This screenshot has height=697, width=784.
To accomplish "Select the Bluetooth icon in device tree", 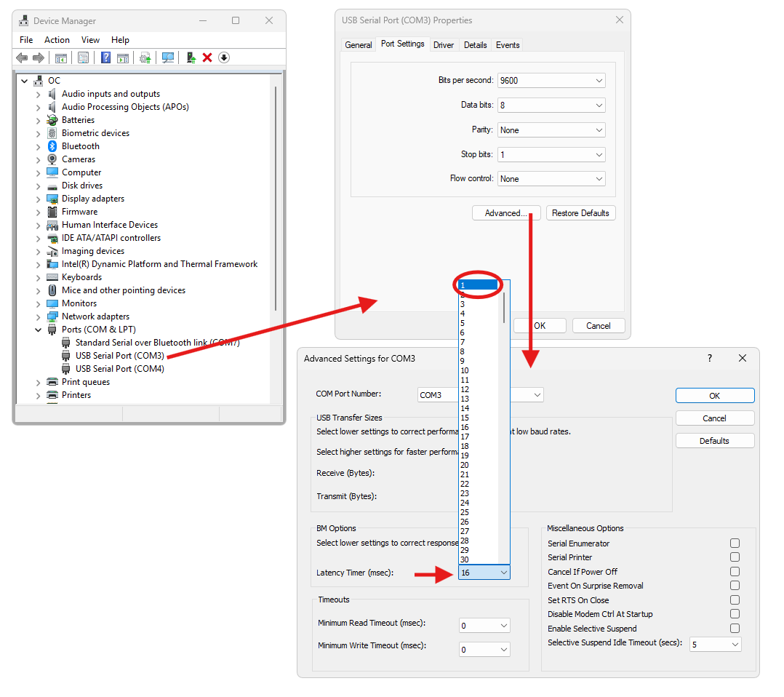I will pos(52,146).
